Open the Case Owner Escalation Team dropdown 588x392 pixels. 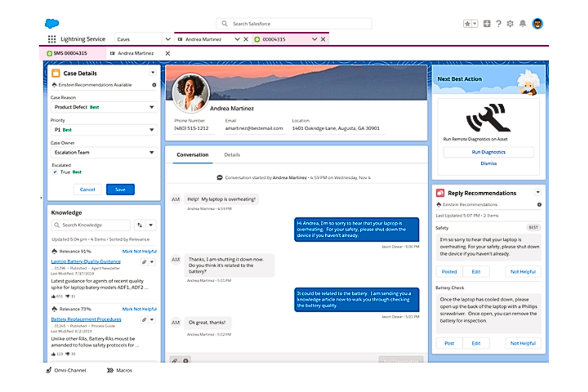tap(104, 153)
